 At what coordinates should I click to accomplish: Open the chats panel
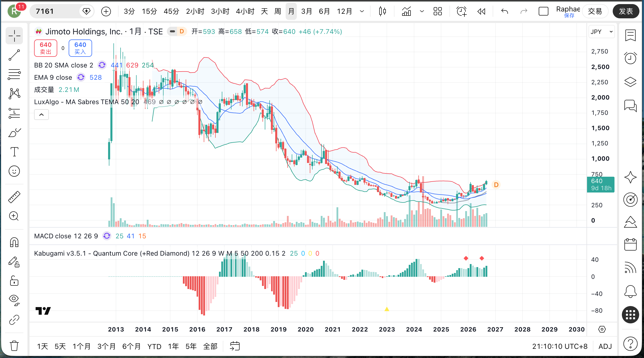point(631,106)
